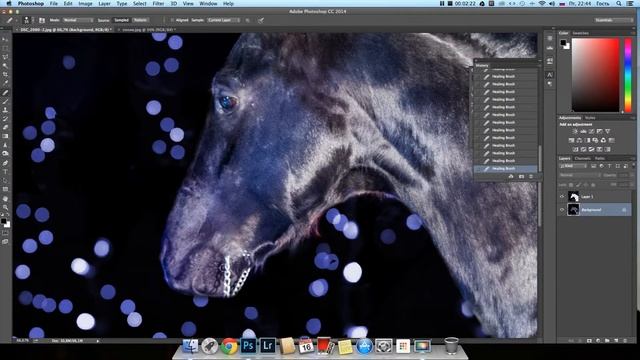The image size is (640, 360).
Task: Open Google Chrome from the Dock
Action: (229, 346)
